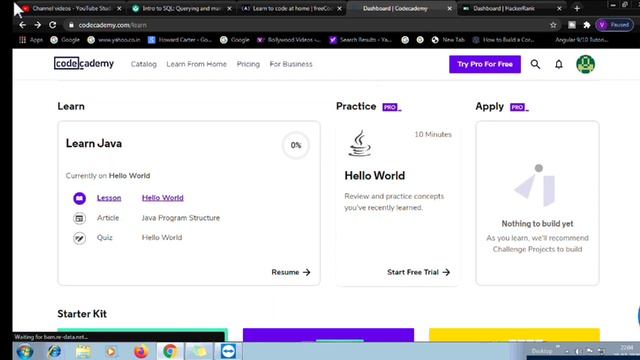This screenshot has width=640, height=360.
Task: Open a new browser tab with plus
Action: coord(577,8)
